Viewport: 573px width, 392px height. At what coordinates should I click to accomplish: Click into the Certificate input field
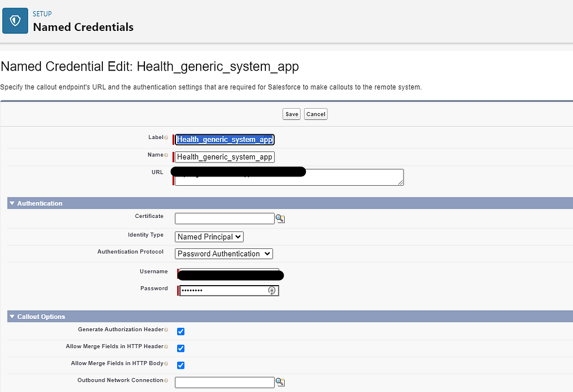225,218
